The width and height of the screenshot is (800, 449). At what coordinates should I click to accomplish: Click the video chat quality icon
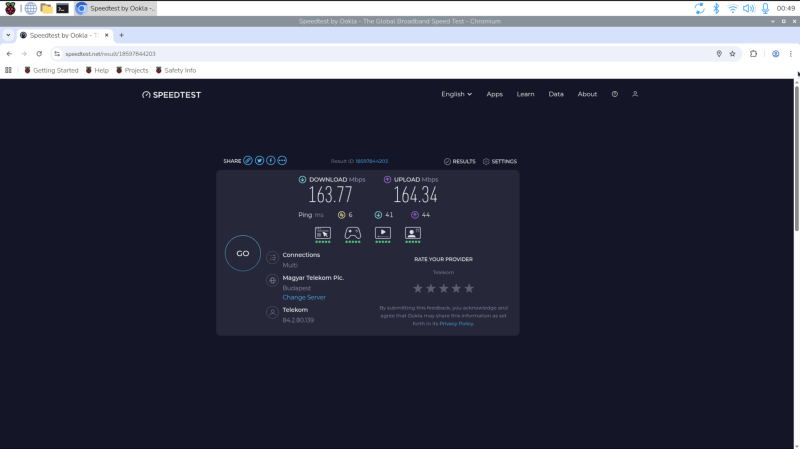[413, 235]
